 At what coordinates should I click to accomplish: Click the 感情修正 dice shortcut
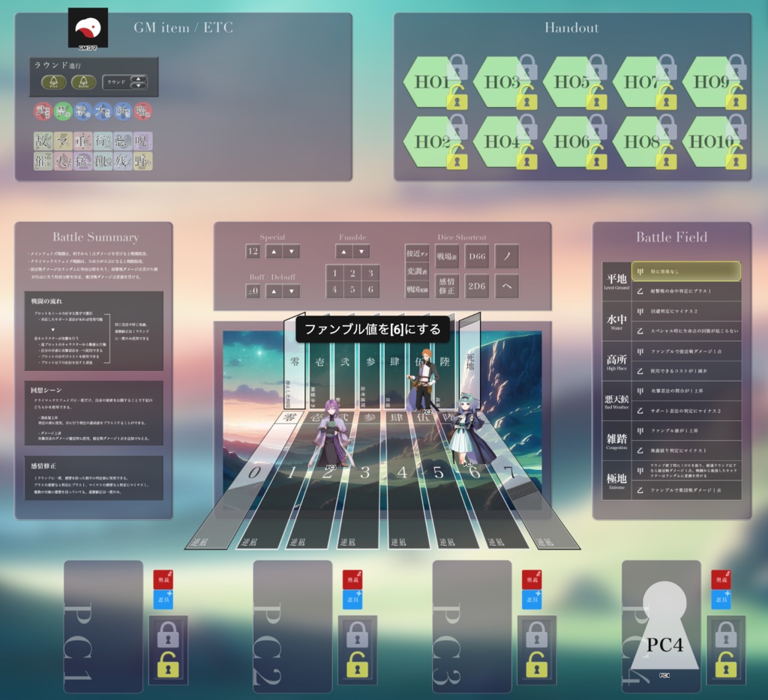[x=447, y=286]
